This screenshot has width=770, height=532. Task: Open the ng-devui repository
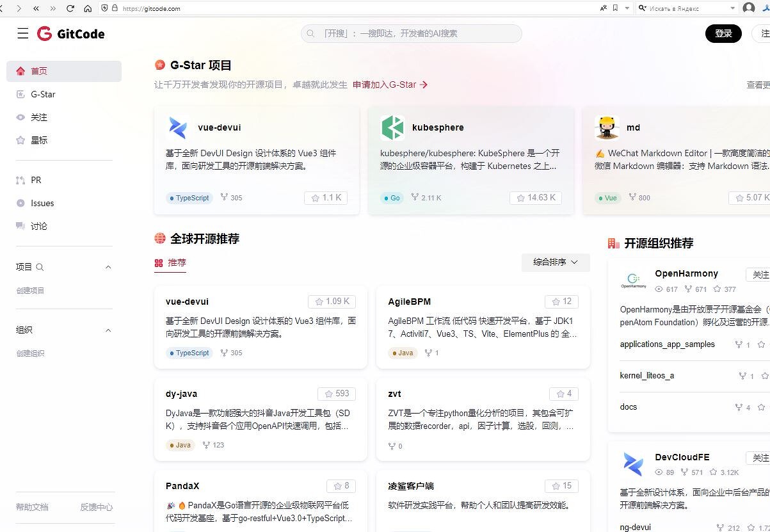click(636, 528)
